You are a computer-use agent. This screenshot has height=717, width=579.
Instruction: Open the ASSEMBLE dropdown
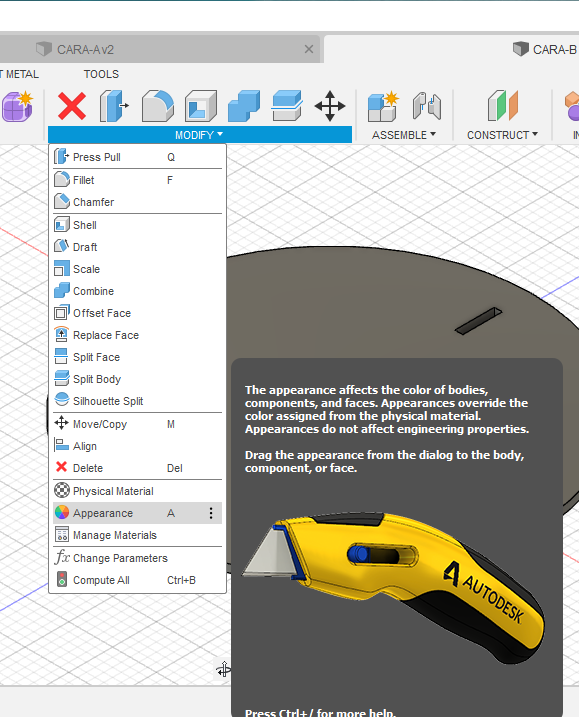pyautogui.click(x=404, y=135)
